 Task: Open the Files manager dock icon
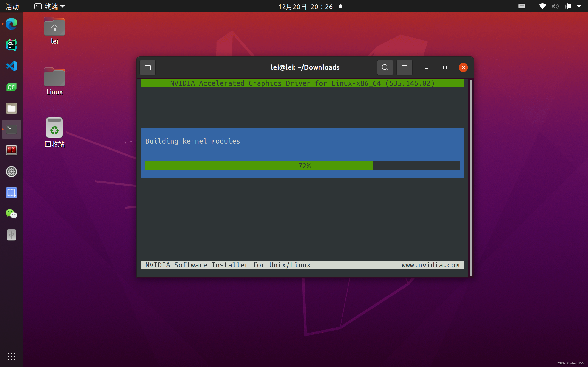pos(11,108)
